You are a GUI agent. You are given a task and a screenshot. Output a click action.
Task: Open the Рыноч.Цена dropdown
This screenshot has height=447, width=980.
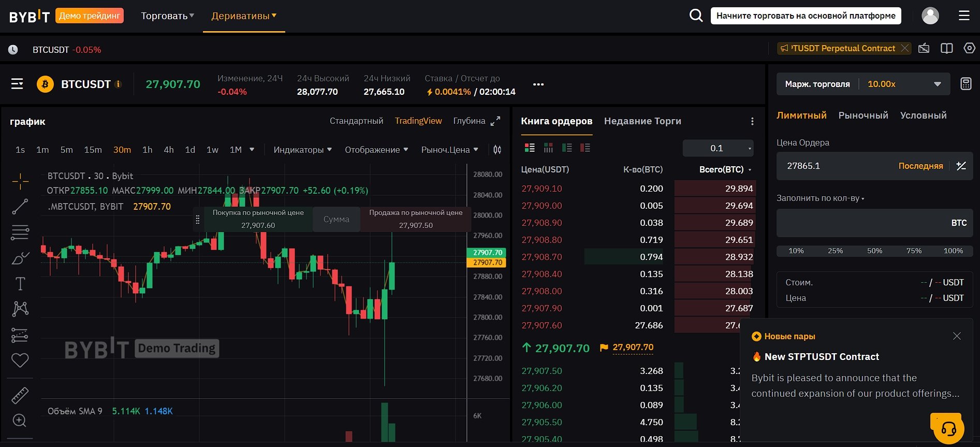click(x=449, y=150)
